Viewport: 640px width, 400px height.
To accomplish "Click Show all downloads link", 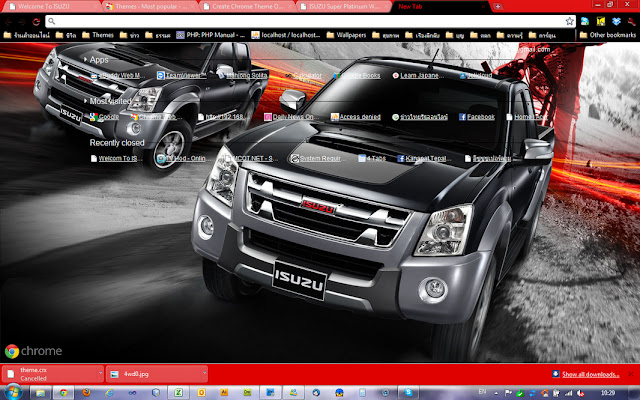I will pyautogui.click(x=590, y=374).
